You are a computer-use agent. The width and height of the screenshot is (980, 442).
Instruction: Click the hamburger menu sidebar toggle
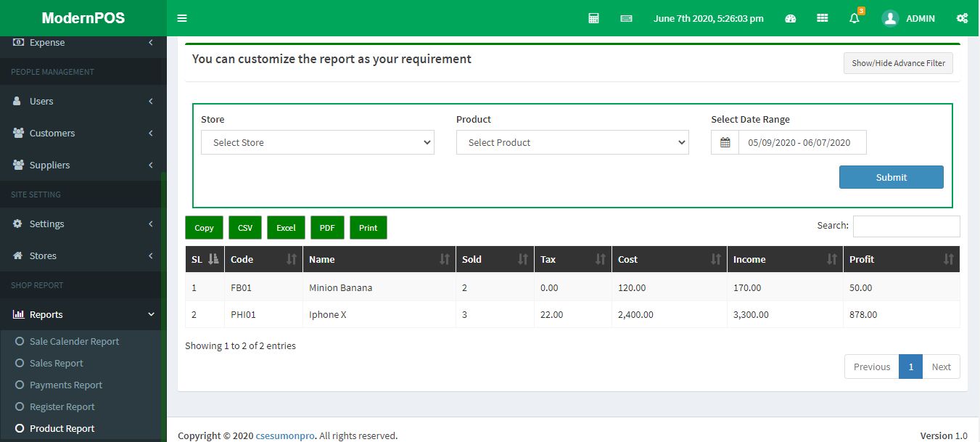tap(182, 18)
